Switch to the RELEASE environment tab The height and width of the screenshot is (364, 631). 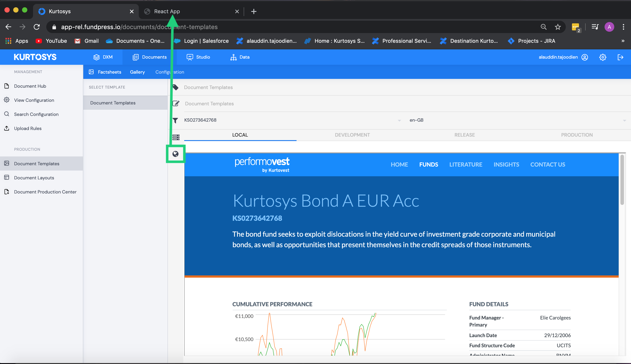(x=465, y=135)
